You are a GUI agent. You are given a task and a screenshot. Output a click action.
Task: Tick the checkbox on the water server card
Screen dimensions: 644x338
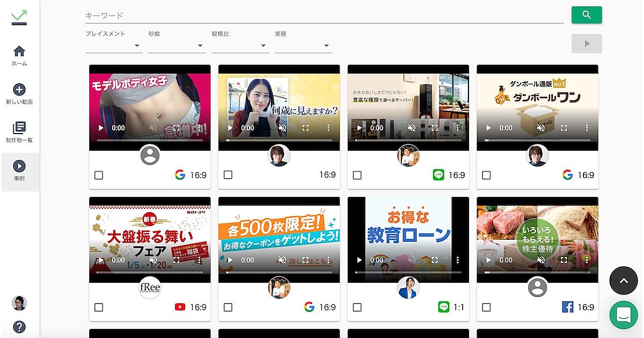click(x=357, y=175)
